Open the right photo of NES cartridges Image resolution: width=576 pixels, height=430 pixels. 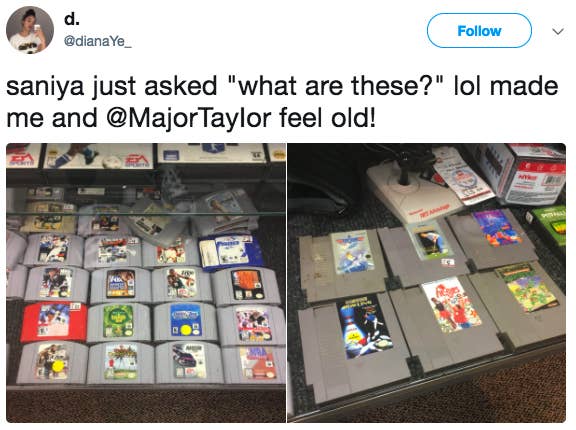click(426, 283)
